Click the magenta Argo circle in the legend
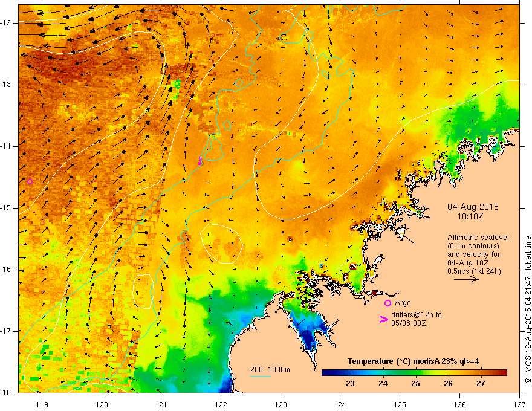The image size is (532, 411). pos(388,303)
